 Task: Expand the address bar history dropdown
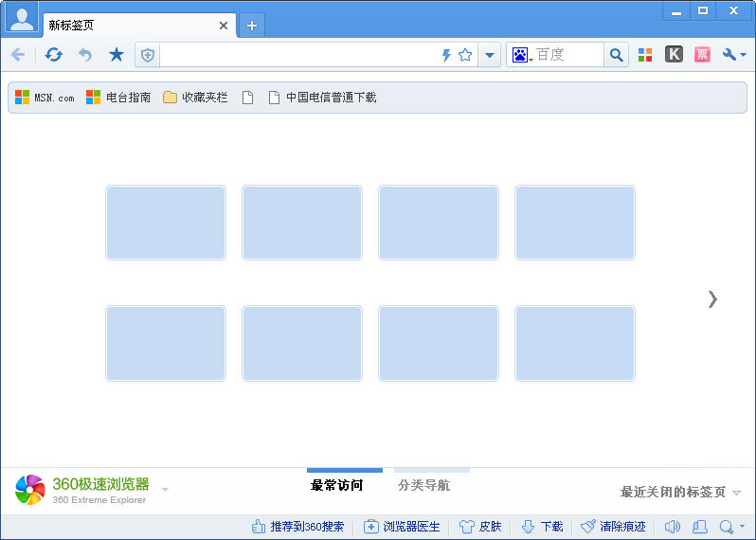click(489, 55)
